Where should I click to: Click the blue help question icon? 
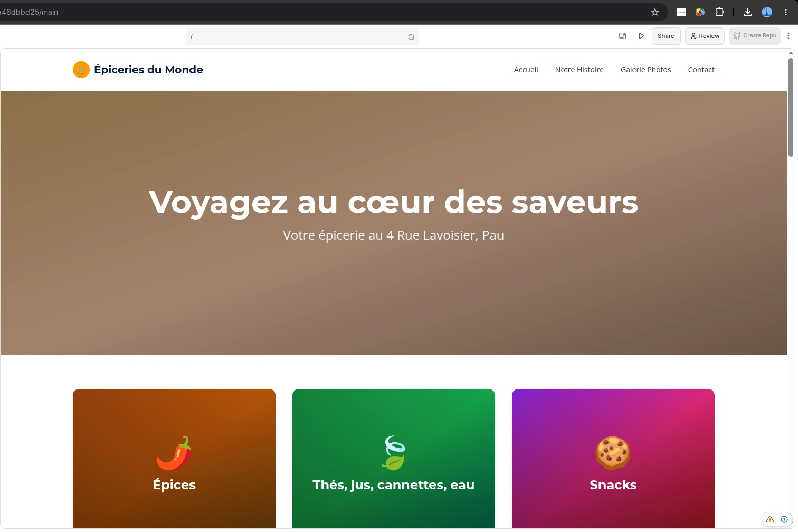(x=784, y=519)
